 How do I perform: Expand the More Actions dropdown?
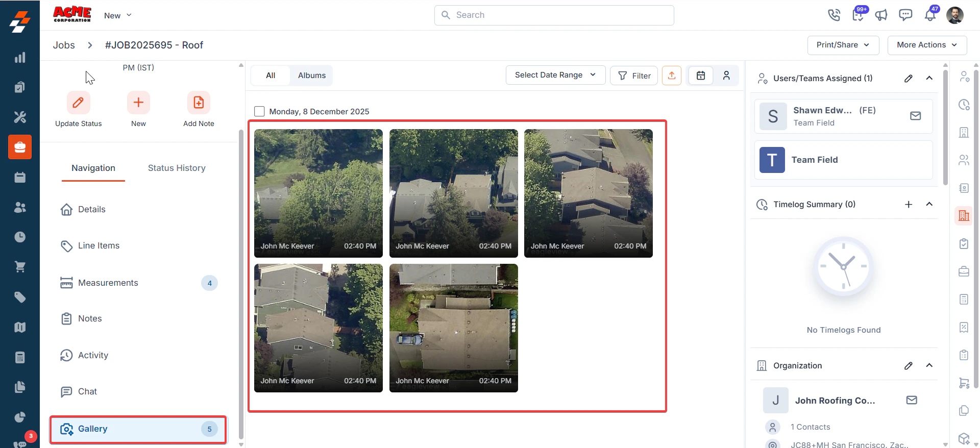tap(927, 45)
